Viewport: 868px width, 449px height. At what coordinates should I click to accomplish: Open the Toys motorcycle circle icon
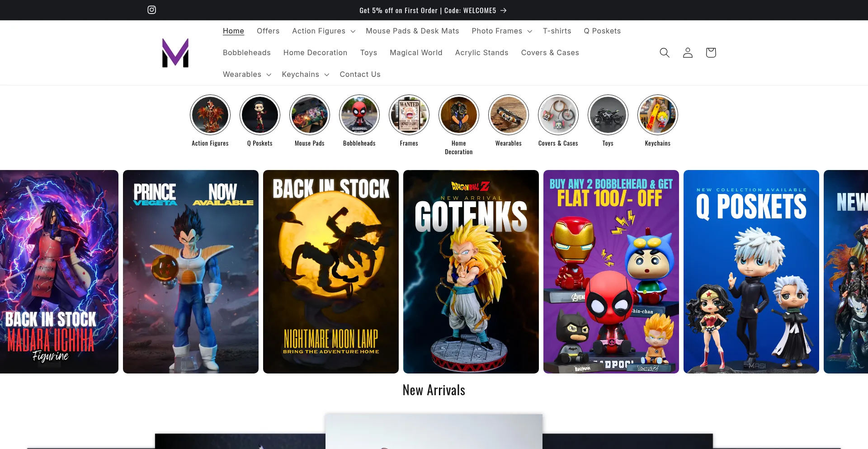pos(608,115)
